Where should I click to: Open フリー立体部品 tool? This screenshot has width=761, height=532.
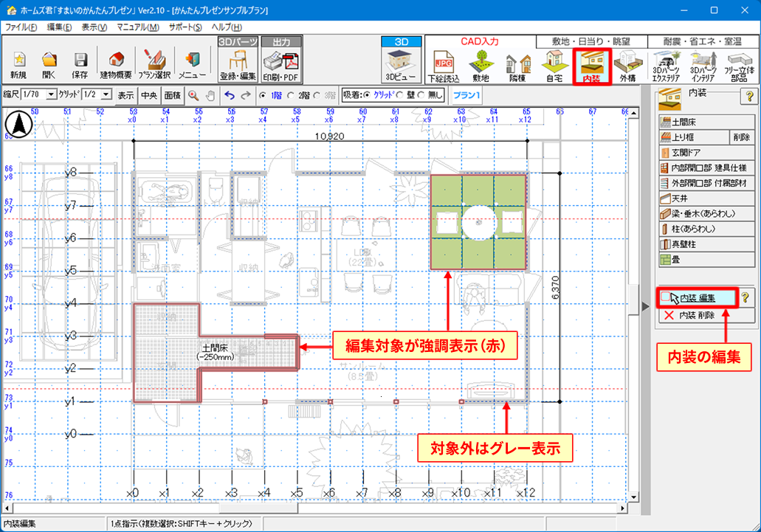click(x=739, y=67)
